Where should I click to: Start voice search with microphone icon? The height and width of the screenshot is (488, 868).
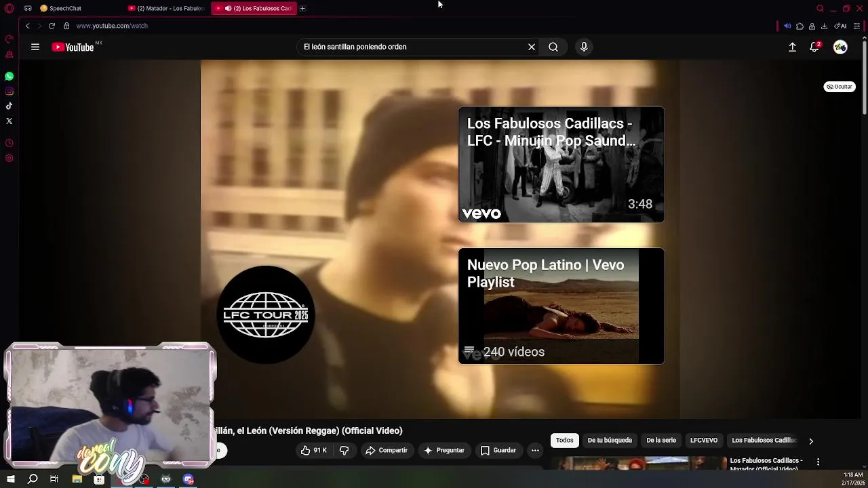584,47
